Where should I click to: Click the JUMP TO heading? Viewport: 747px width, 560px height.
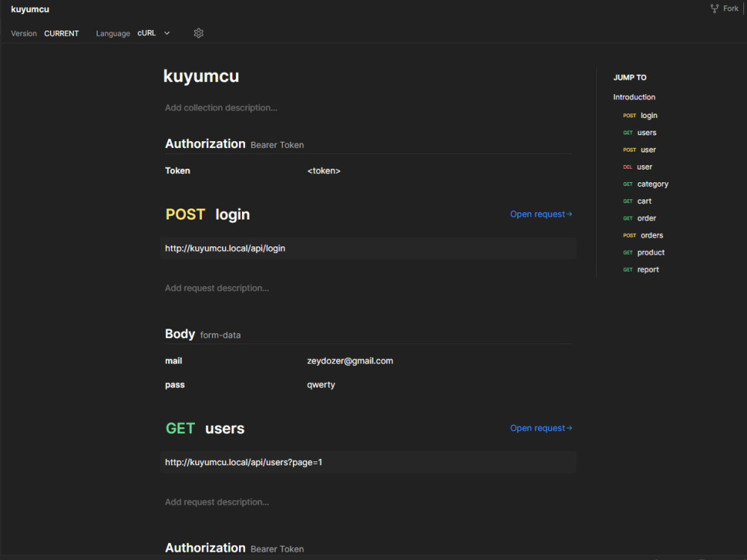point(629,78)
